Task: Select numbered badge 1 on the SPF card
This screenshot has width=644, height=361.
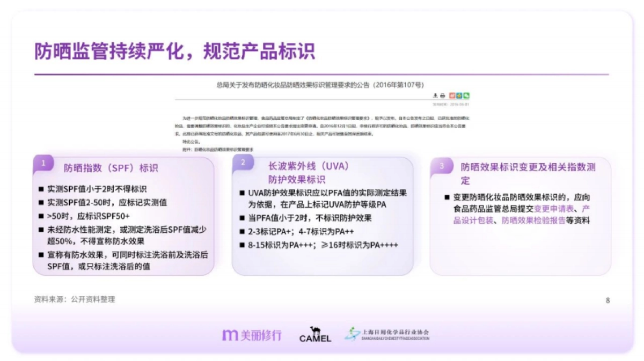Action: tap(42, 164)
